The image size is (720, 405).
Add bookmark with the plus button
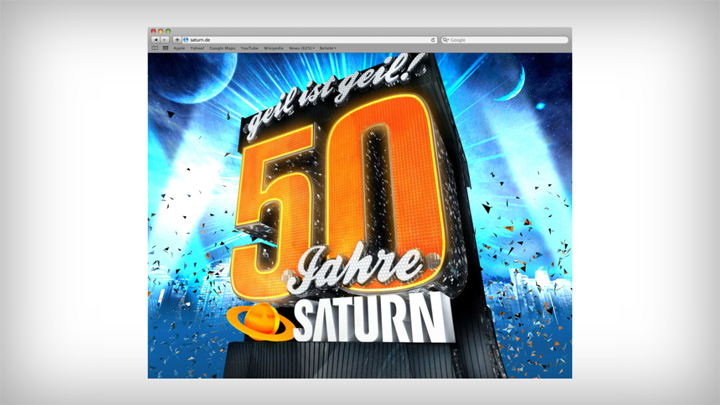point(177,40)
